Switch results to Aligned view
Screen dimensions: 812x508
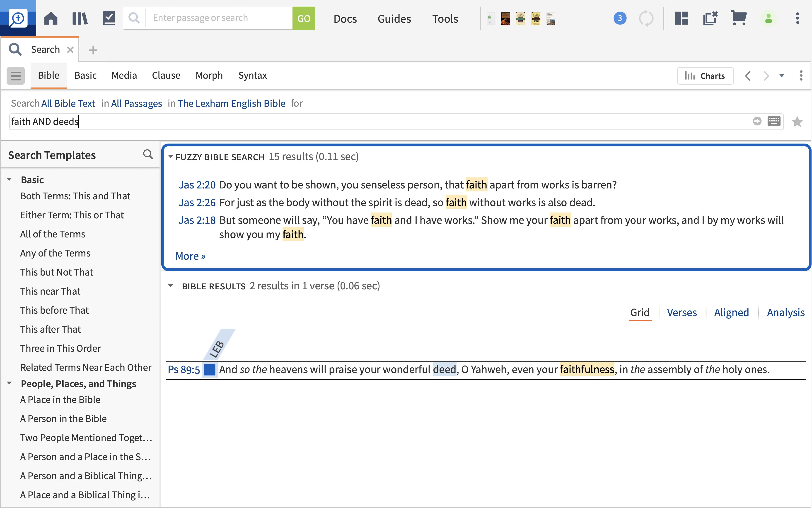point(732,313)
